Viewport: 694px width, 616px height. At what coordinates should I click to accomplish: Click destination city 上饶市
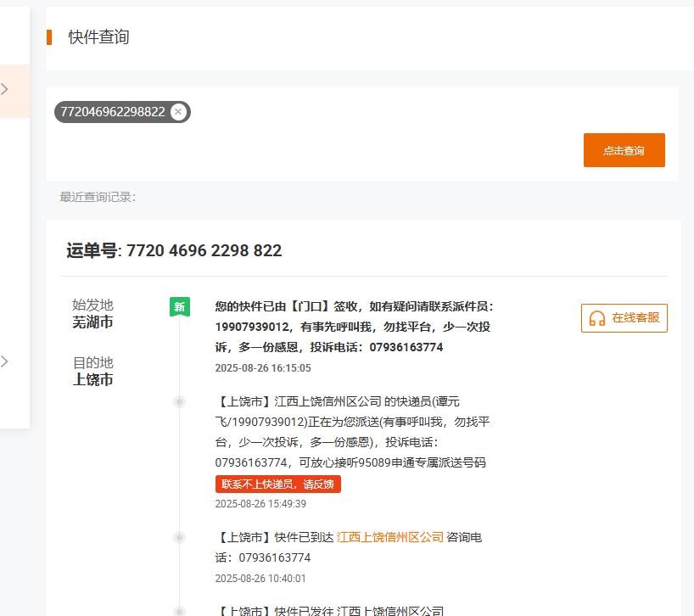92,379
